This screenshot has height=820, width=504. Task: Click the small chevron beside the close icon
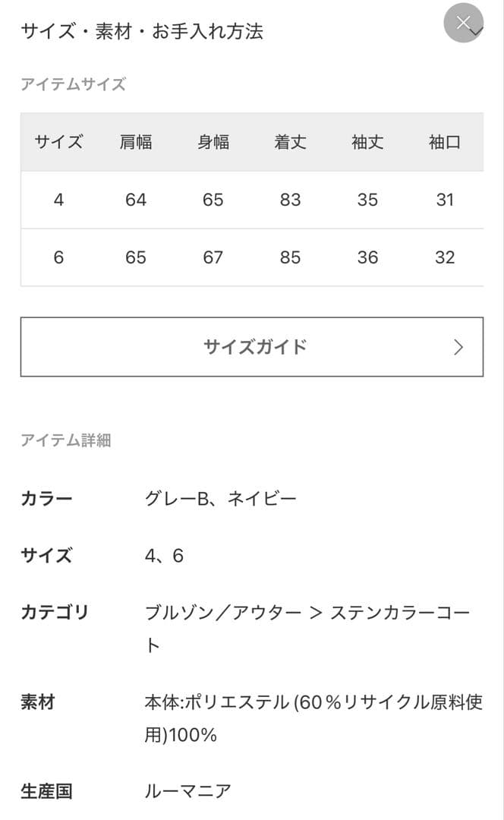click(x=478, y=32)
